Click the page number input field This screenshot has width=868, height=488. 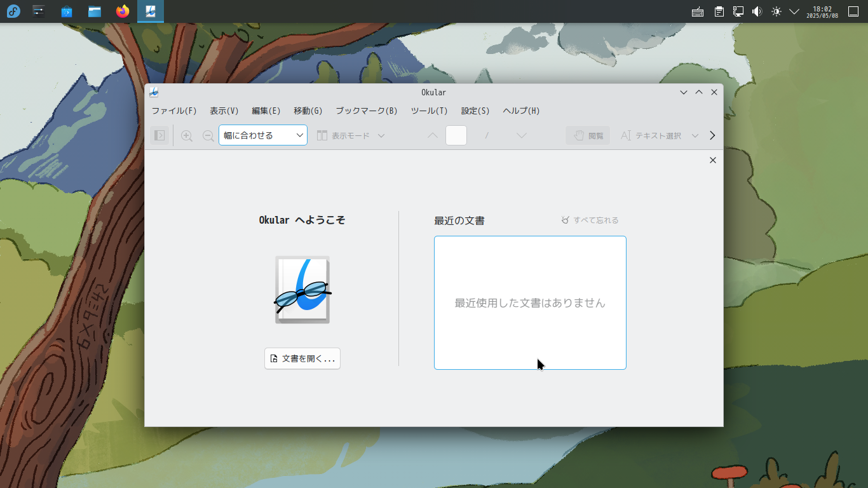coord(456,135)
